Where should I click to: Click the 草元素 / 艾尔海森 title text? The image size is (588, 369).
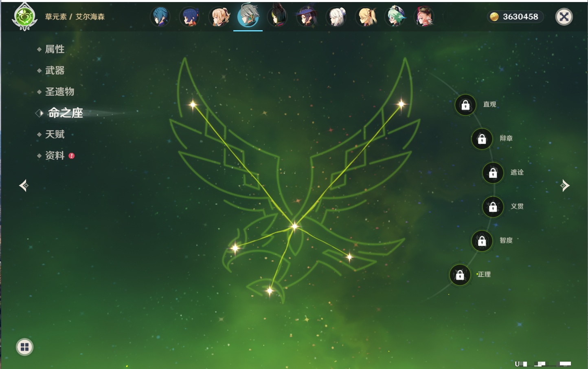75,17
